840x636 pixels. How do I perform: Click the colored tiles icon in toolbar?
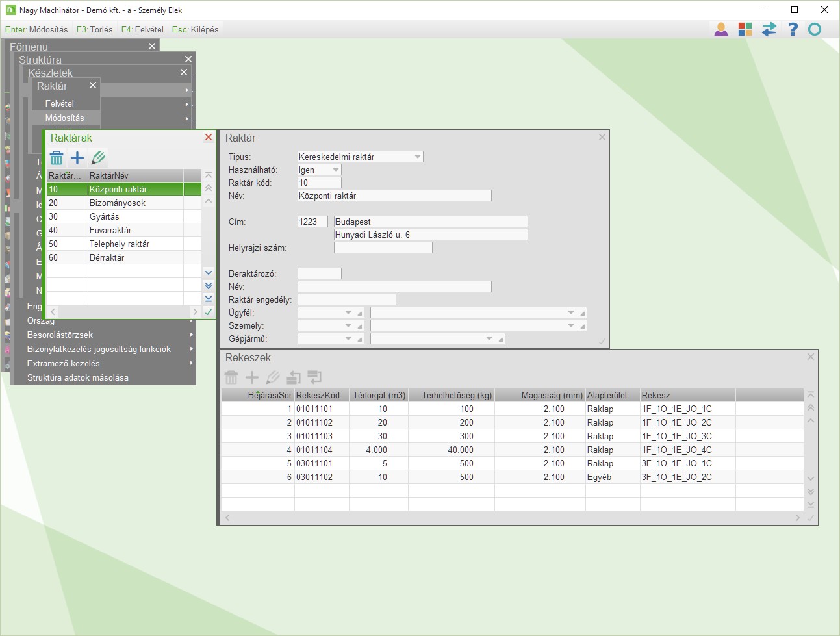coord(745,29)
